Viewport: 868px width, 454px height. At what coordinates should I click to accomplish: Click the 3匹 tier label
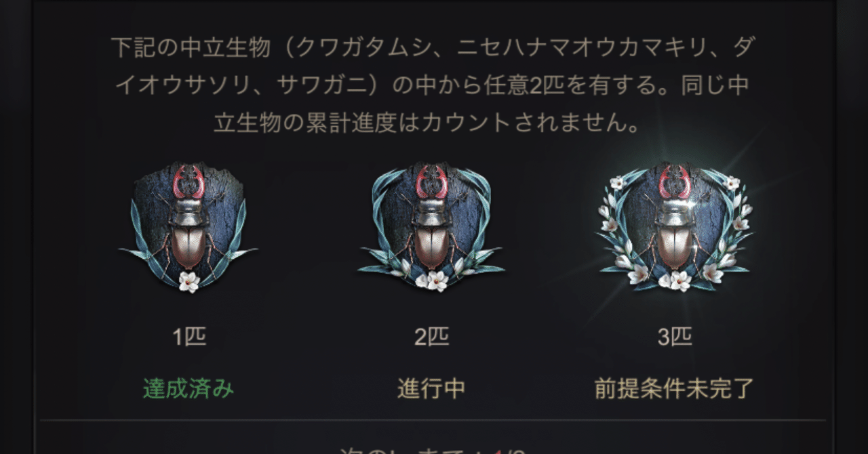tap(675, 337)
